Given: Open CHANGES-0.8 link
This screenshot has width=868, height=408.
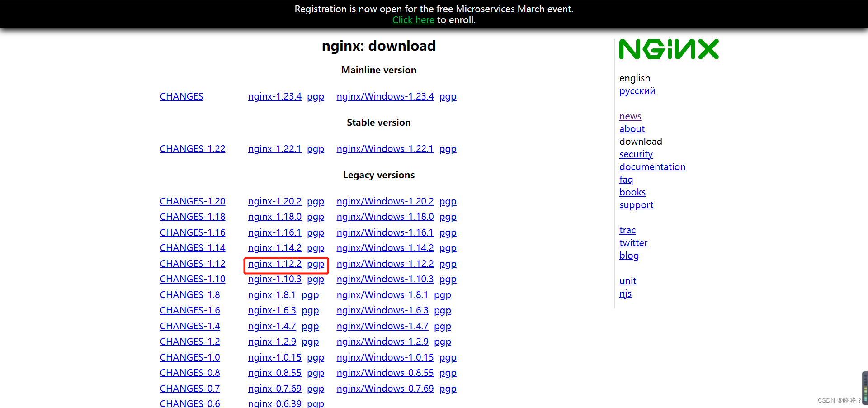Looking at the screenshot, I should 189,373.
